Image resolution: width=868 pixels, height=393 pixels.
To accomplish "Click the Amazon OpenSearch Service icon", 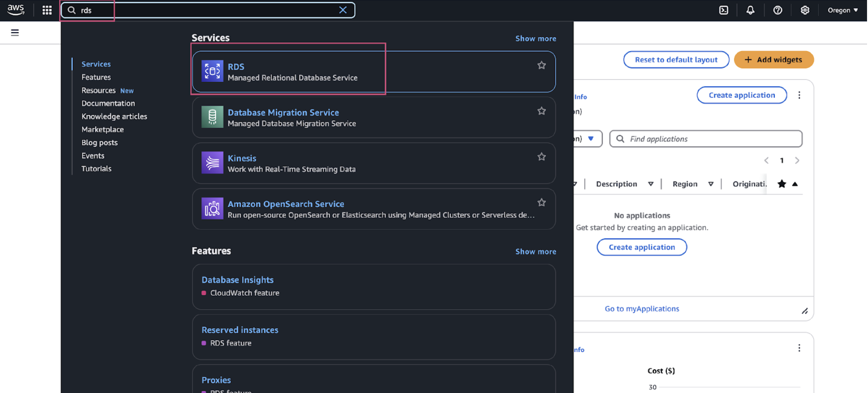I will tap(212, 209).
